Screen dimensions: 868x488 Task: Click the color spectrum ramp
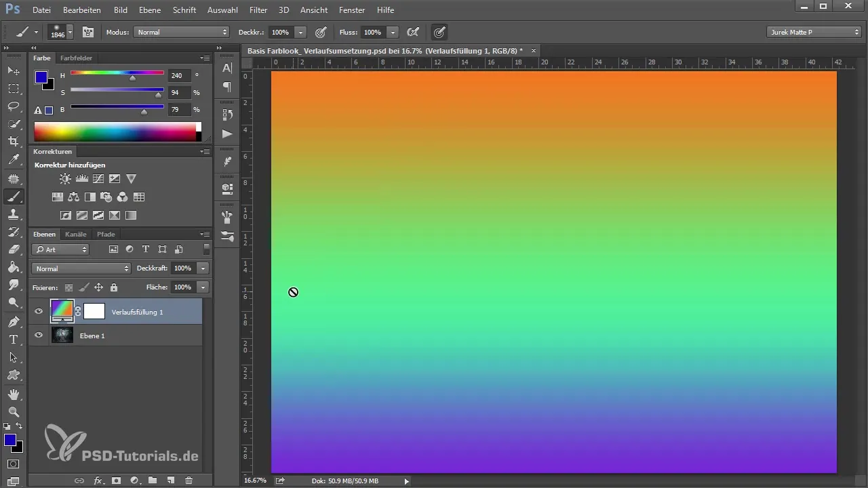click(x=117, y=131)
